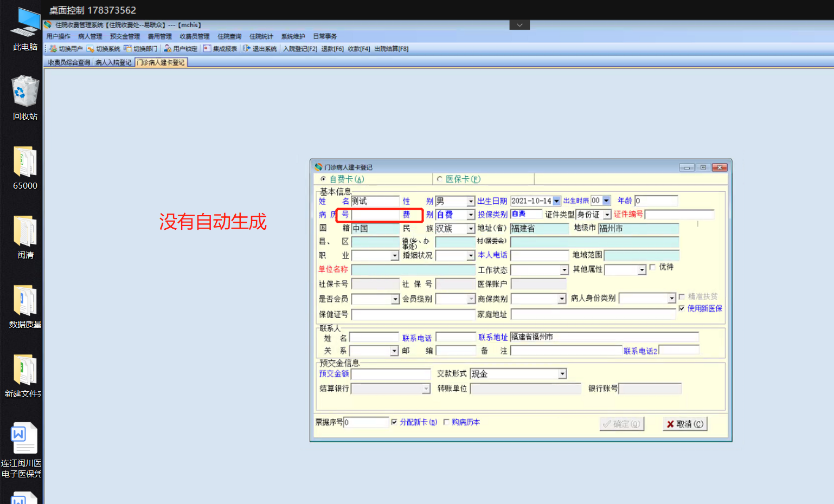Click 入院登记[F2] in the toolbar
This screenshot has width=834, height=504.
point(300,49)
